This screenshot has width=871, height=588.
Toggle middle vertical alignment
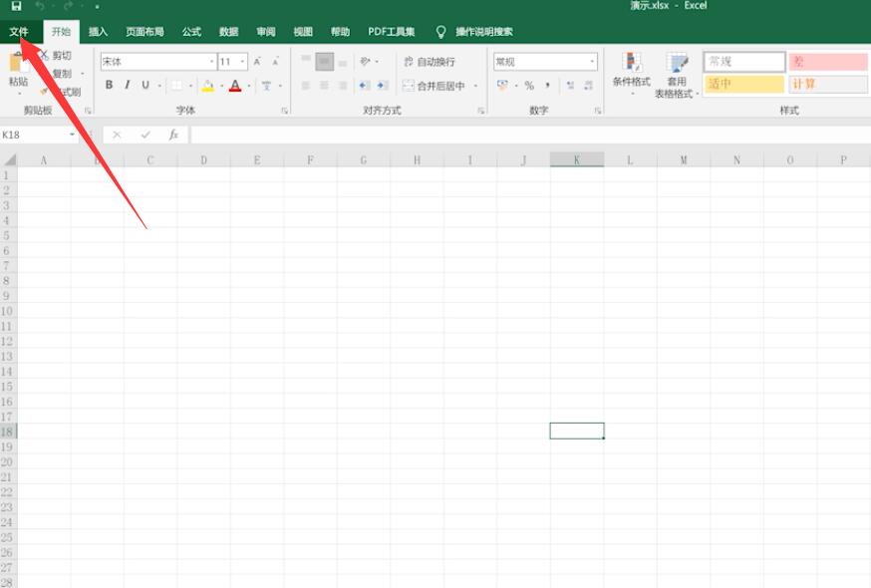coord(325,61)
